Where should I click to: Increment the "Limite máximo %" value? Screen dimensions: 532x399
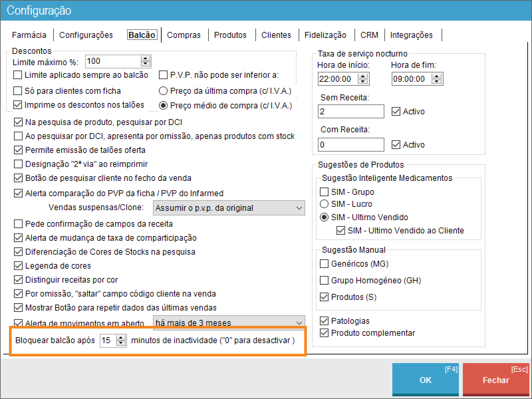click(145, 59)
